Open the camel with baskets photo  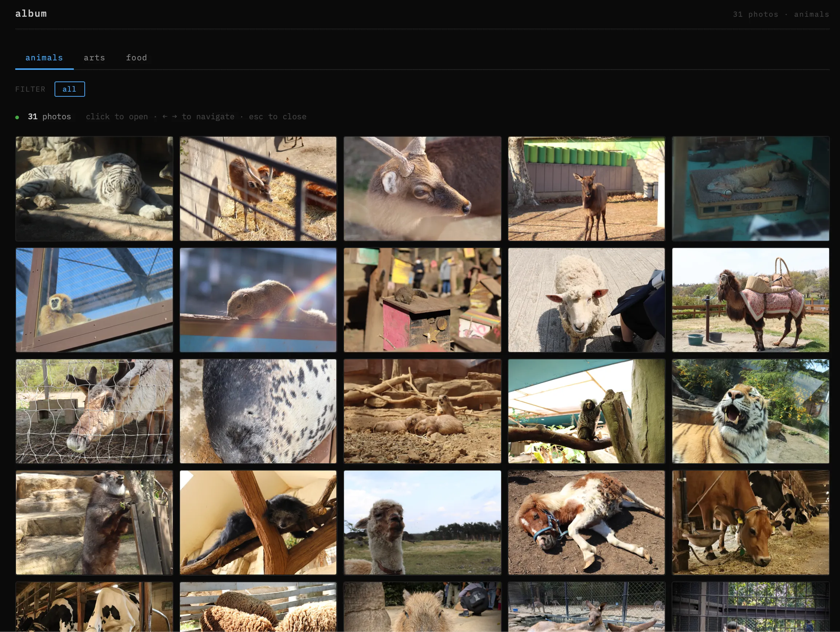(751, 300)
